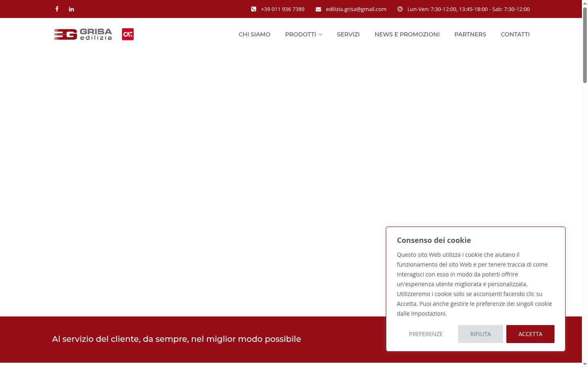
Task: Click the red square partner logo badge
Action: click(x=128, y=34)
